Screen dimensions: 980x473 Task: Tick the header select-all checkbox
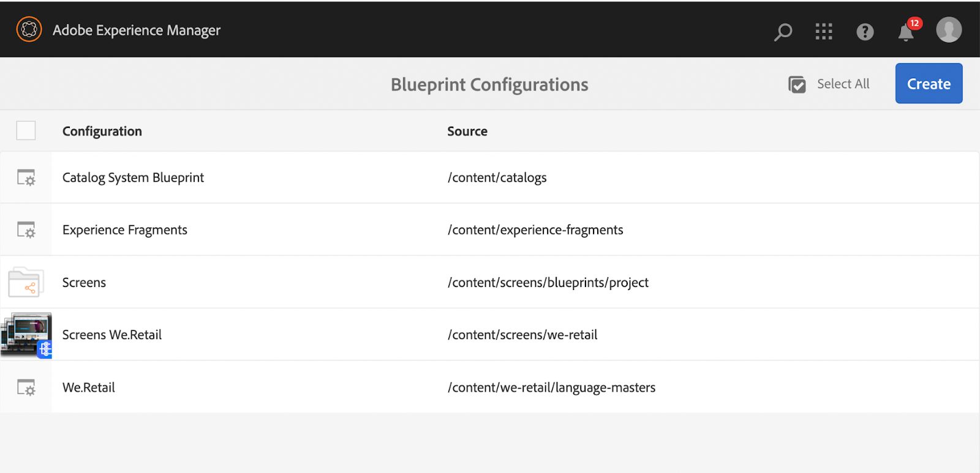pyautogui.click(x=26, y=130)
